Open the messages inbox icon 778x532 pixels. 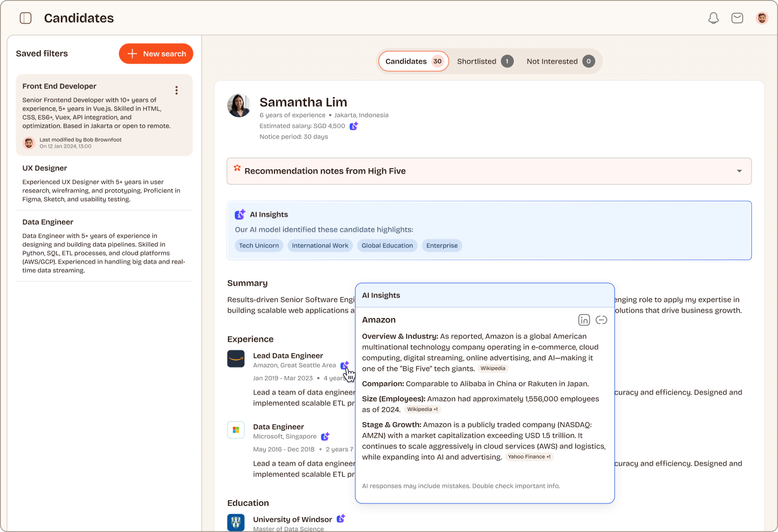(x=737, y=17)
